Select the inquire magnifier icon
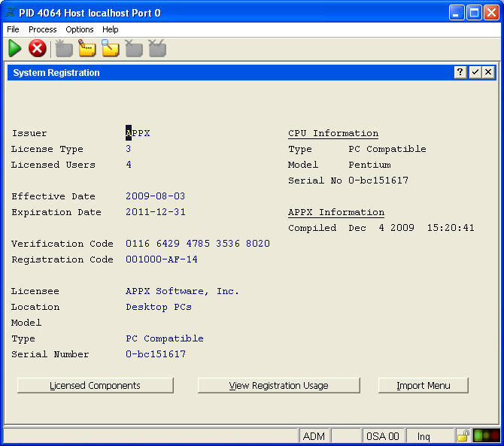This screenshot has height=446, width=504. click(111, 49)
